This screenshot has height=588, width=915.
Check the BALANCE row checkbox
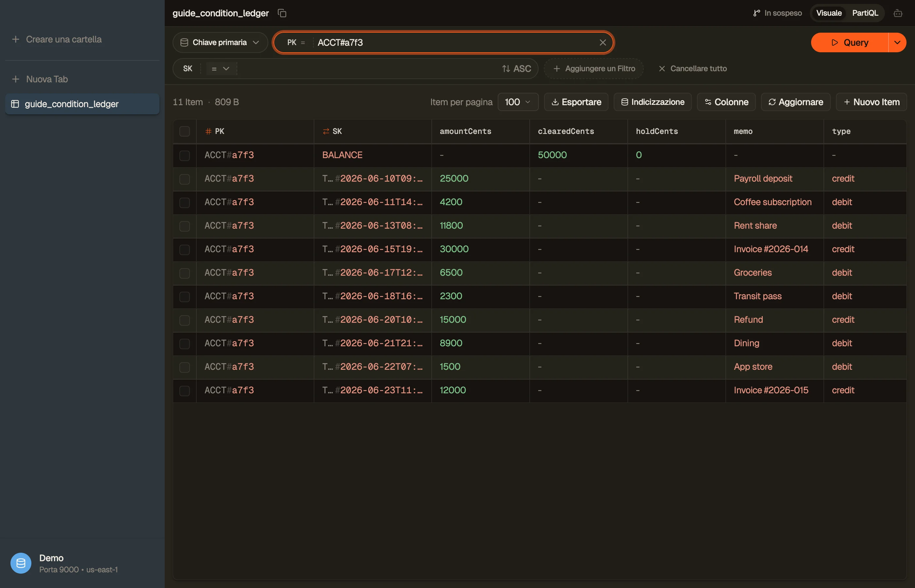[184, 155]
